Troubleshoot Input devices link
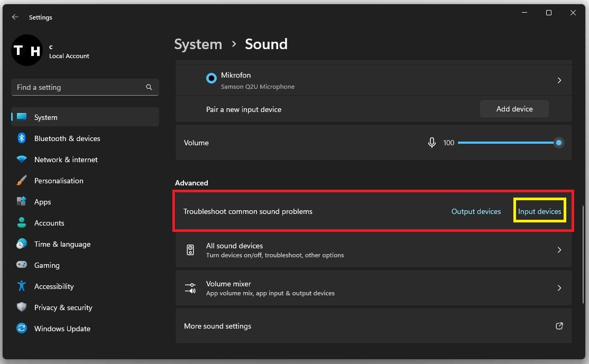589x364 pixels. tap(539, 211)
